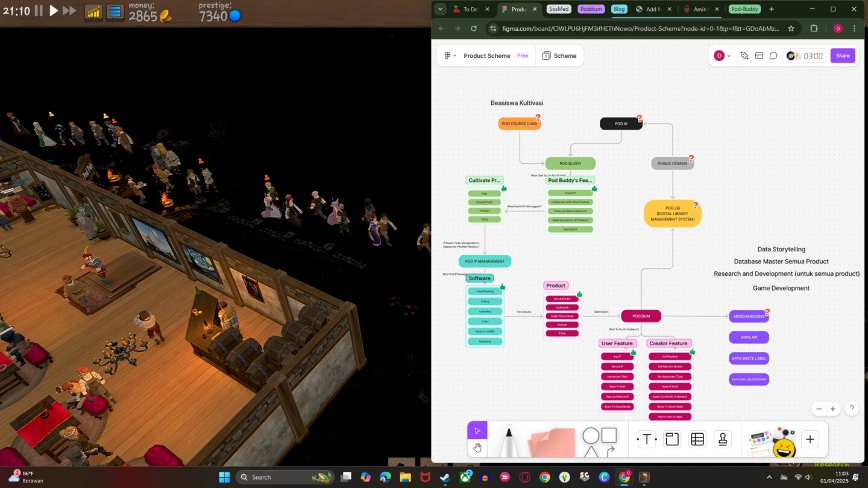Zoom in with the plus button

833,408
